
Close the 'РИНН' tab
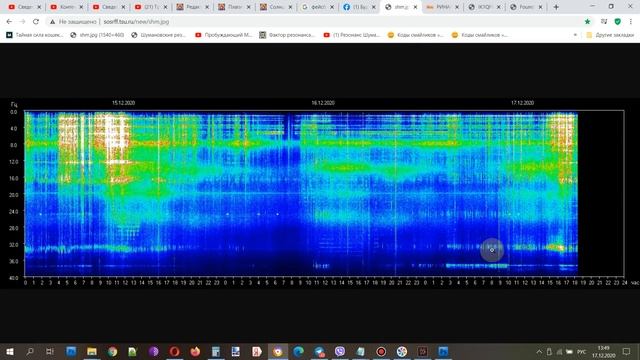(457, 7)
